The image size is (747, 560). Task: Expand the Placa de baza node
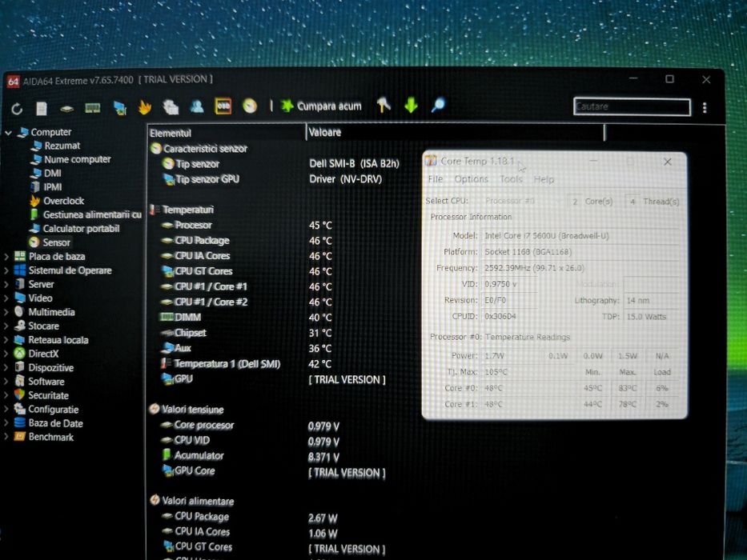point(6,257)
